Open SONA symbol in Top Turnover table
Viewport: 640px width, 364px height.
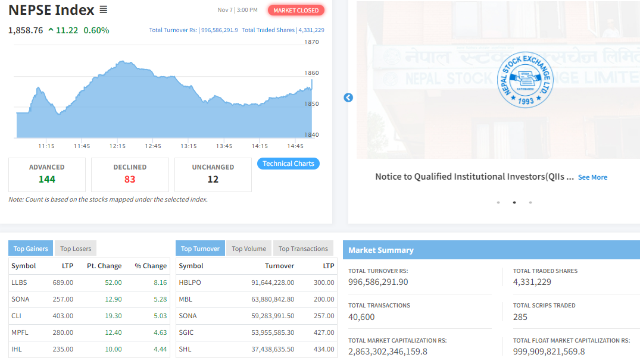click(x=188, y=316)
